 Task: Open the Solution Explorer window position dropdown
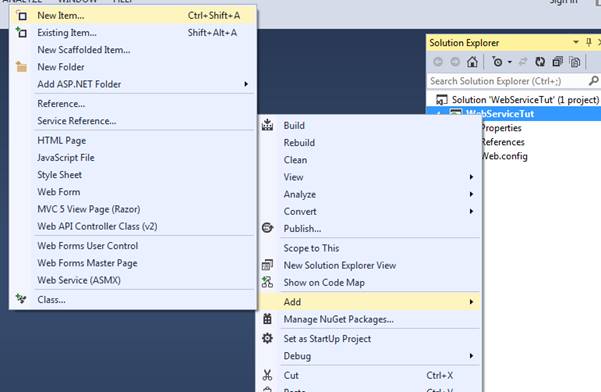(576, 42)
